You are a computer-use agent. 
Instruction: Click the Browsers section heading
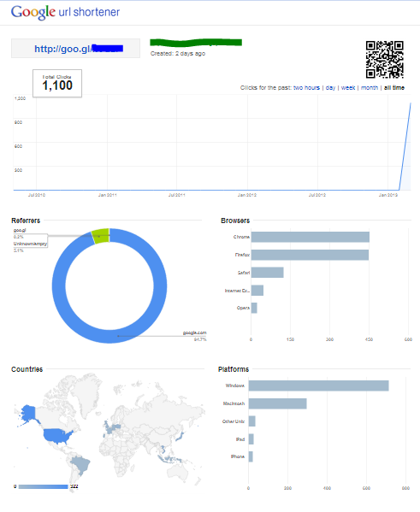[x=235, y=221]
